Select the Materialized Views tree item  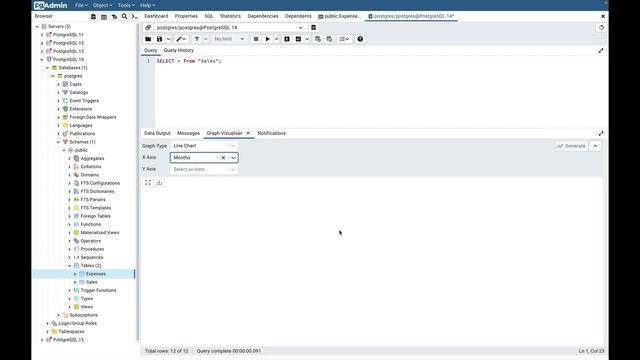(x=100, y=233)
